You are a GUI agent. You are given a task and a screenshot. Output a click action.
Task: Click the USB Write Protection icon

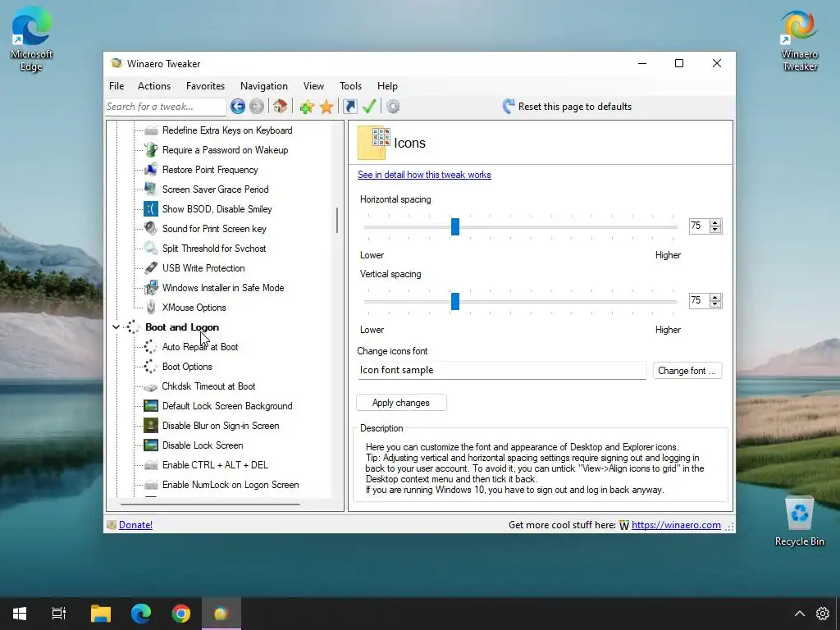pos(151,268)
